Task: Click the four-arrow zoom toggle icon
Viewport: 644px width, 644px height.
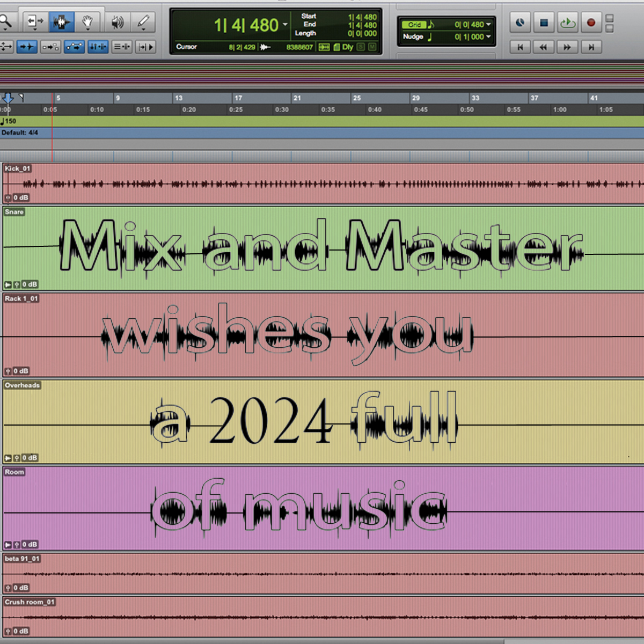Action: tap(6, 47)
